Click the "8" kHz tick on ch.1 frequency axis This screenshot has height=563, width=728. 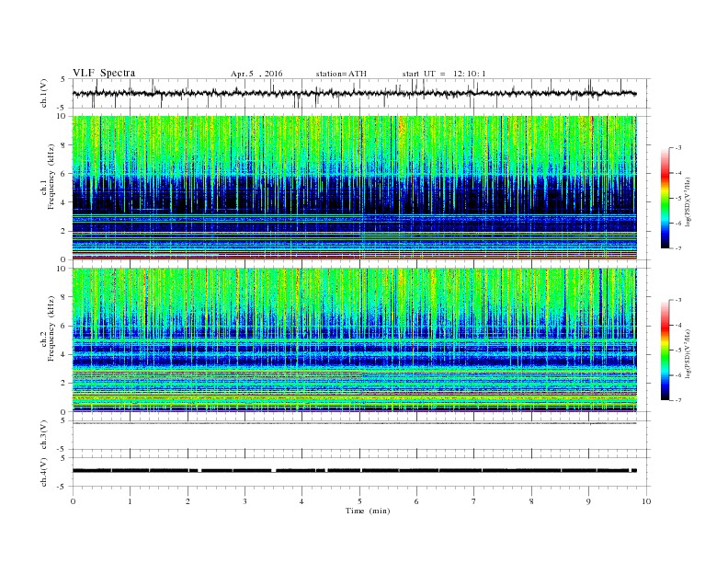(63, 145)
